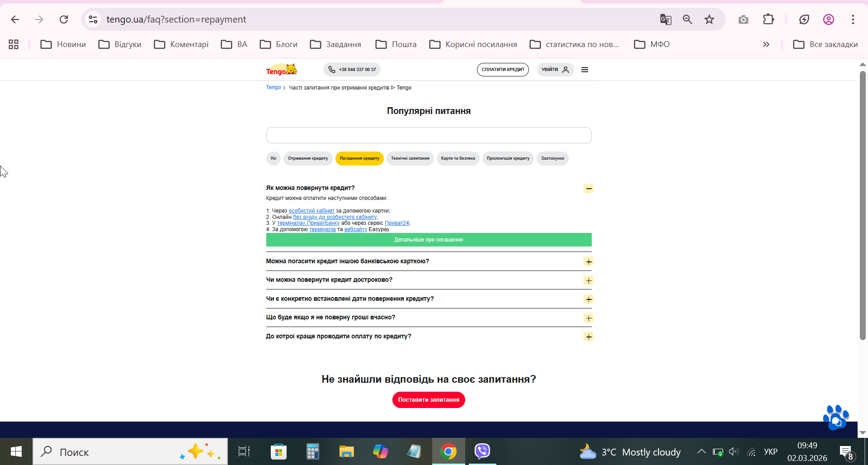Open the 'терміналах ПриватБанку' link
Screen dimensions: 868x465
click(308, 223)
